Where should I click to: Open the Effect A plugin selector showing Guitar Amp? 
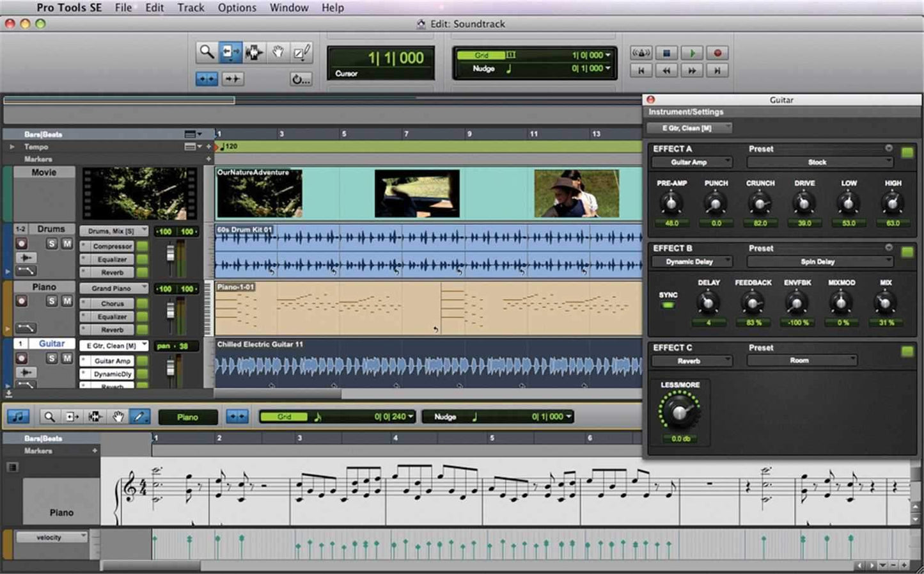[x=691, y=162]
